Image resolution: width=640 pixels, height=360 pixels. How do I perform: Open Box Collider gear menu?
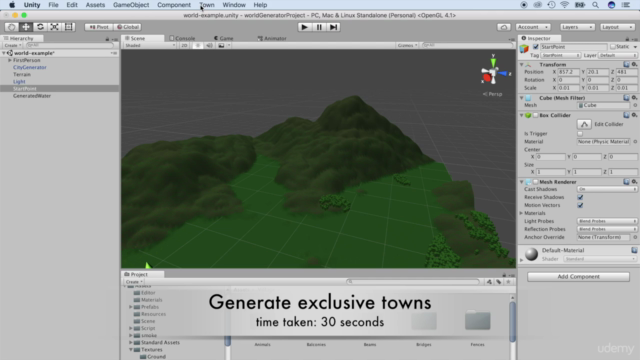(x=634, y=115)
